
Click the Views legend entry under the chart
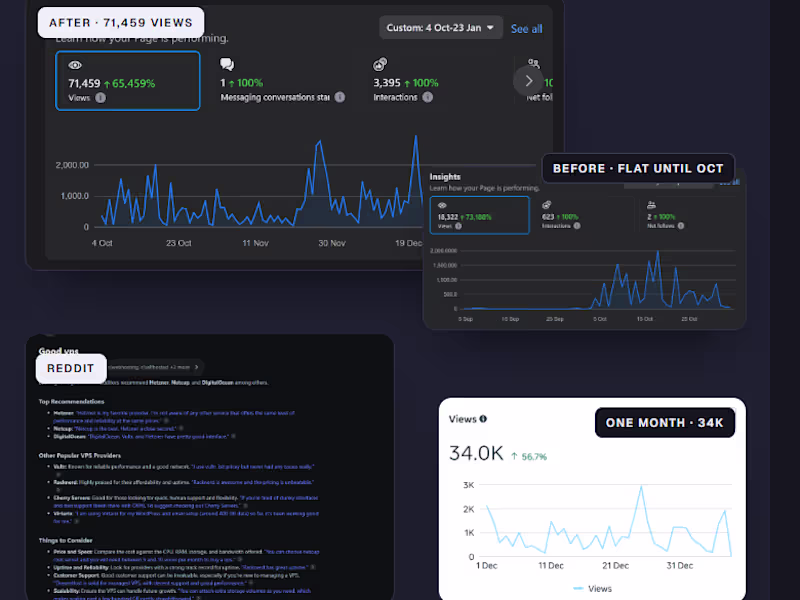click(x=592, y=589)
